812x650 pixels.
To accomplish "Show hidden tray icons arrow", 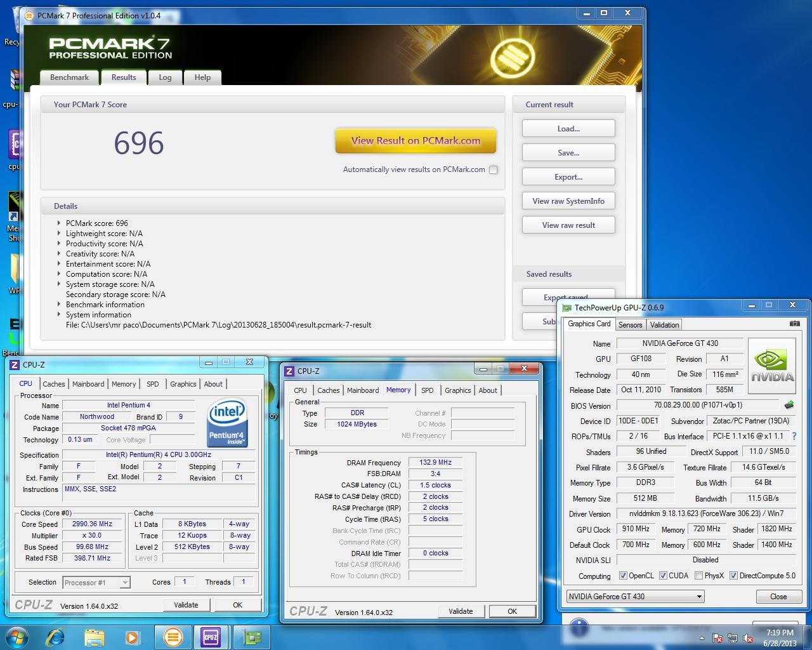I will coord(702,639).
